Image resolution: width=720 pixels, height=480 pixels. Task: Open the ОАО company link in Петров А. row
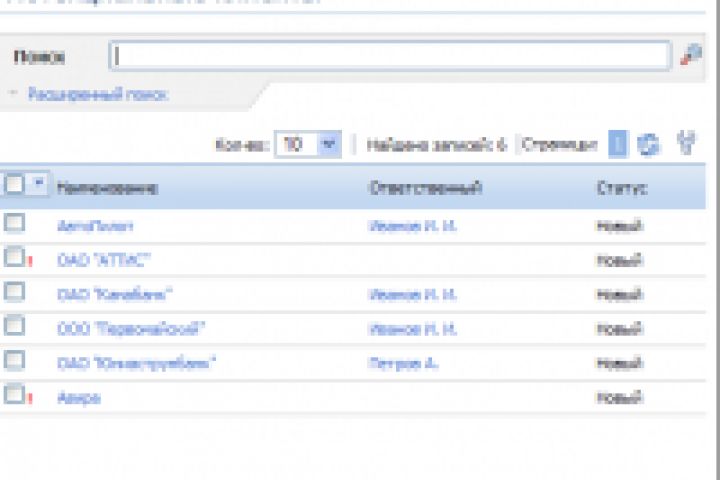[x=136, y=363]
